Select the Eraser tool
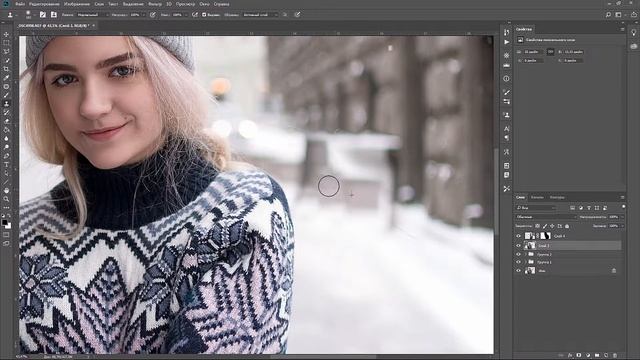The image size is (640, 360). (x=7, y=121)
